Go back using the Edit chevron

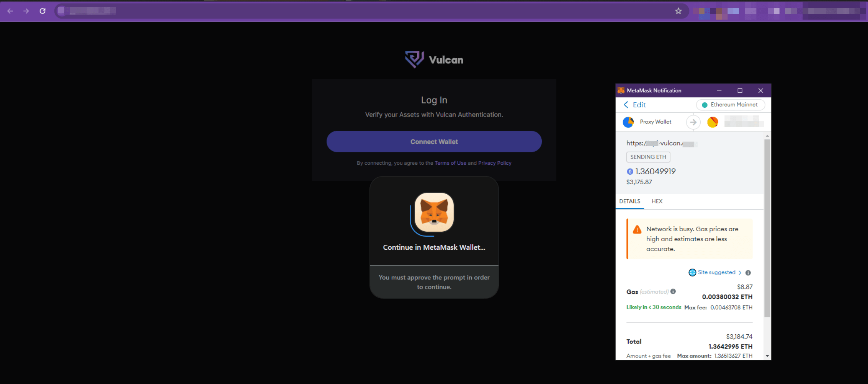point(626,105)
